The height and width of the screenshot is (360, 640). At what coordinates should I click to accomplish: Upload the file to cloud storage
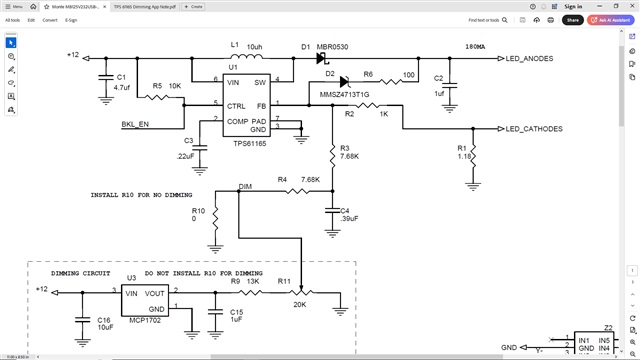(x=536, y=20)
